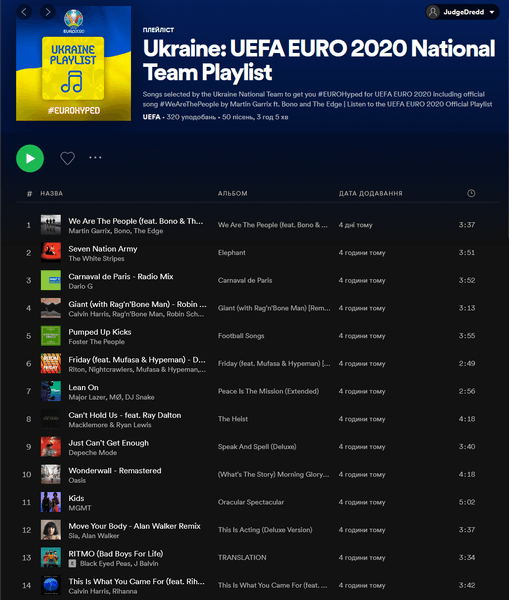Image resolution: width=509 pixels, height=600 pixels.
Task: Click the Seven Nation Army cover thumbnail
Action: 51,253
